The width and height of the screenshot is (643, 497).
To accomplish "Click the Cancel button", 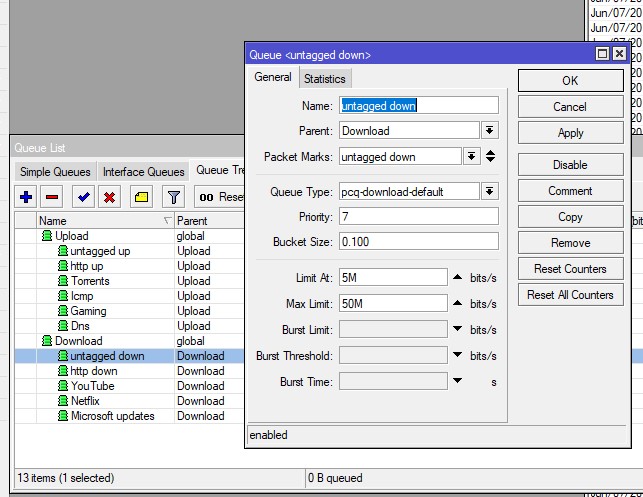I will 570,107.
